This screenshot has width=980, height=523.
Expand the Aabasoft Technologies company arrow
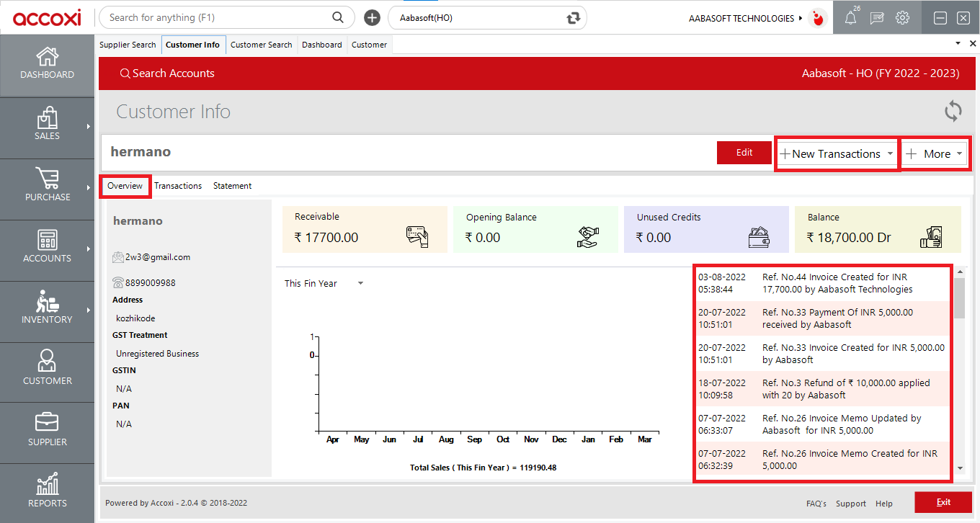(x=801, y=18)
